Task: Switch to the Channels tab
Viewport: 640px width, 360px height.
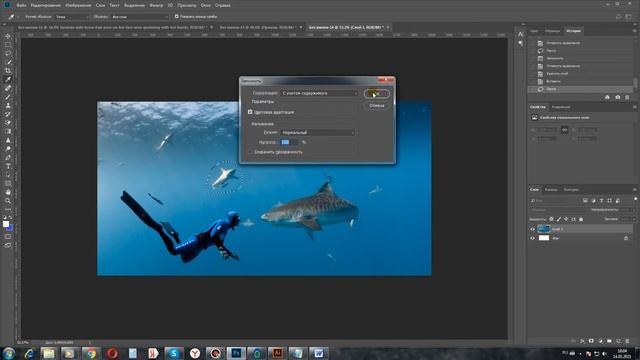Action: [x=551, y=189]
